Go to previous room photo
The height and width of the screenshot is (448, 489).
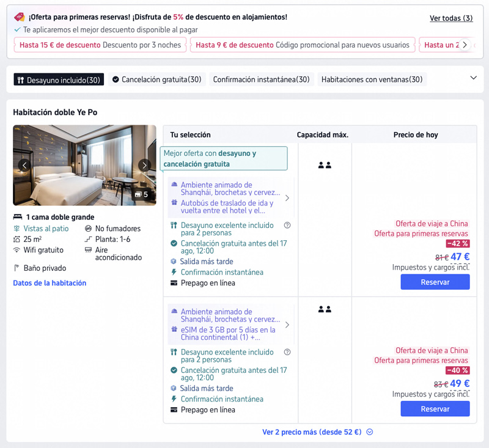point(24,165)
